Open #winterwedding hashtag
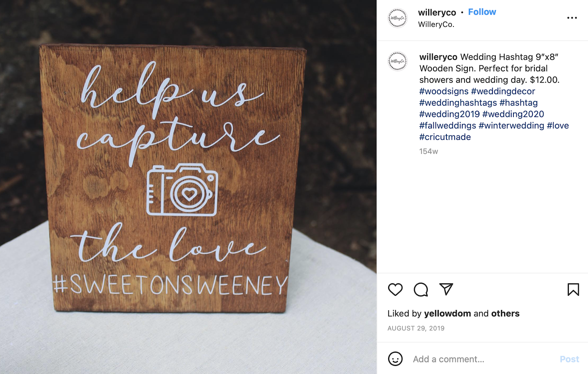The image size is (588, 374). pos(511,126)
